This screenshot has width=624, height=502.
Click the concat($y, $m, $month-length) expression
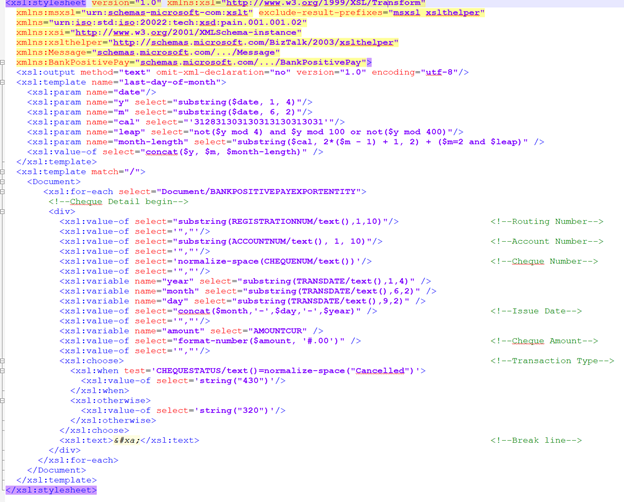click(x=223, y=152)
